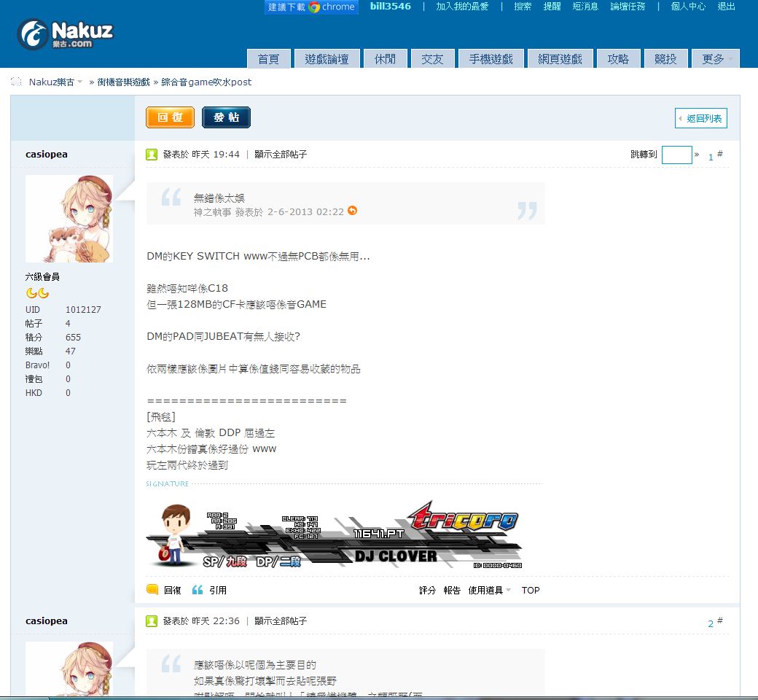Click the 返回列表 button
The width and height of the screenshot is (758, 700).
701,119
